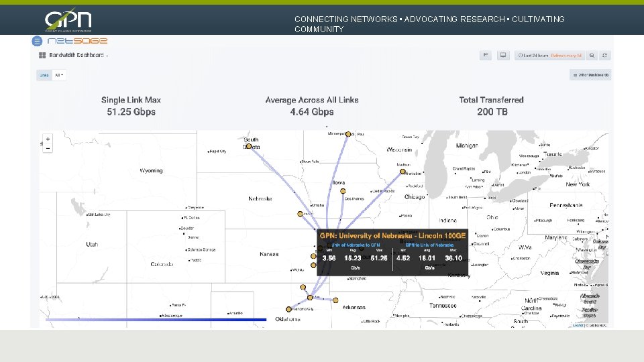Viewport: 644px width, 362px height.
Task: Click the Tennessee state label on map
Action: (443, 306)
